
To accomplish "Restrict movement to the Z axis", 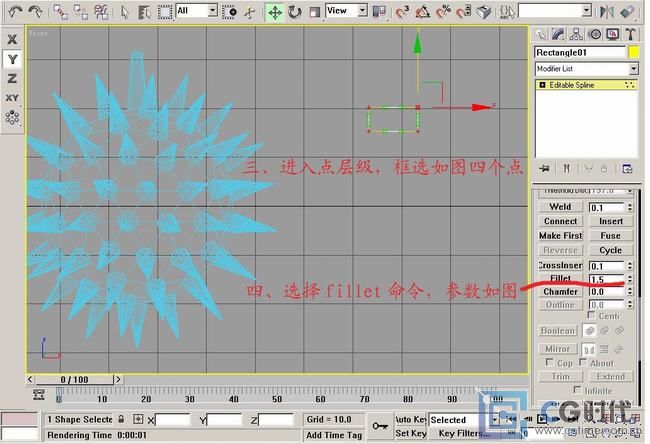I will [x=12, y=79].
